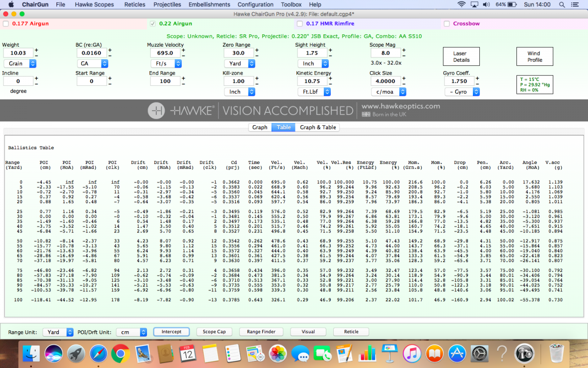Viewport: 588px width, 368px height.
Task: Open Kinetic Energy unit dropdown Ft.Lbf
Action: (x=314, y=92)
